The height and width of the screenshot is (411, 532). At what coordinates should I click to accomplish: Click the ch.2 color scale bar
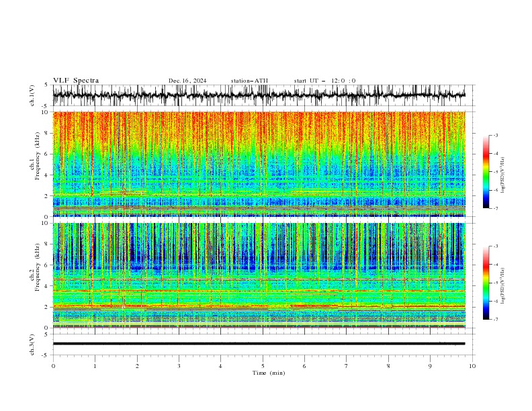click(x=486, y=283)
